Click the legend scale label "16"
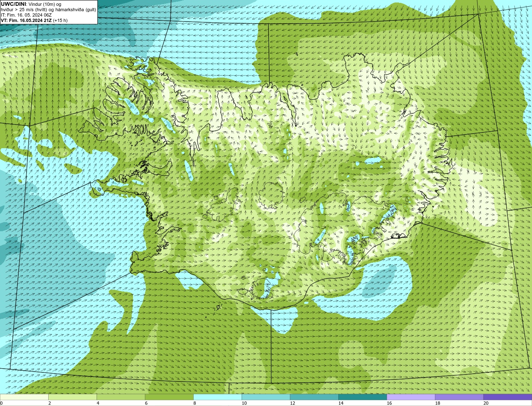This screenshot has width=532, height=406. point(389,403)
